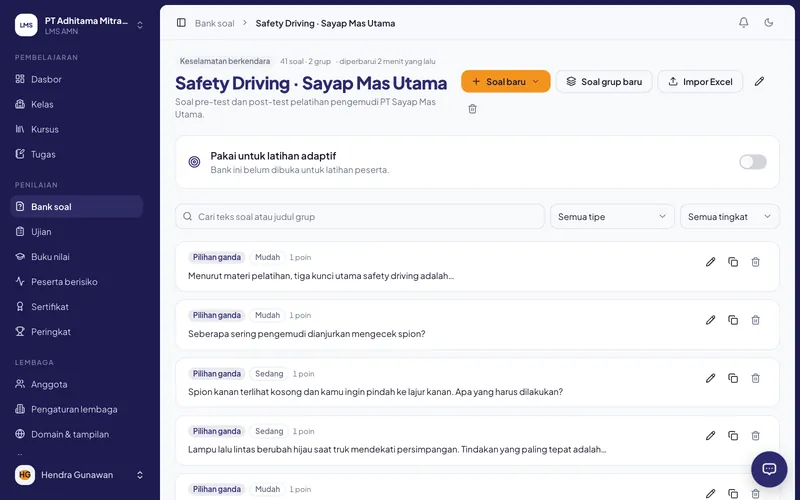The image size is (800, 500).
Task: Duplicate question 'Spion kanan terlihat kosong'
Action: 733,378
